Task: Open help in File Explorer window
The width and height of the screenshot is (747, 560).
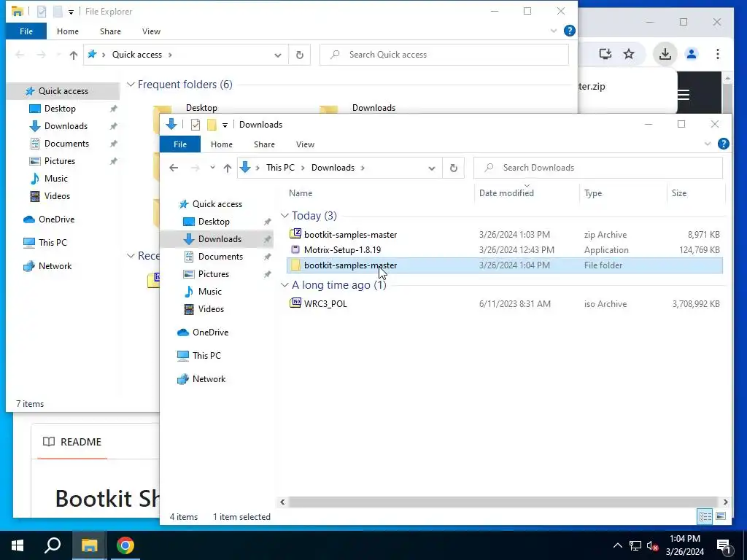Action: point(569,31)
